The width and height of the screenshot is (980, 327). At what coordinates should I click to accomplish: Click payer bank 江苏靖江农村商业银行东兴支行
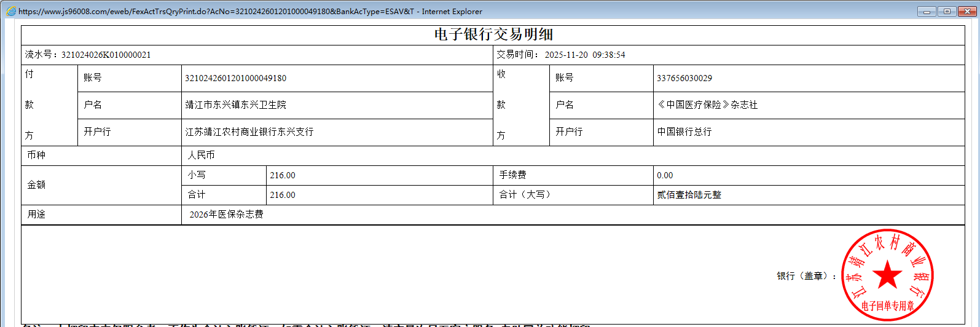(249, 132)
